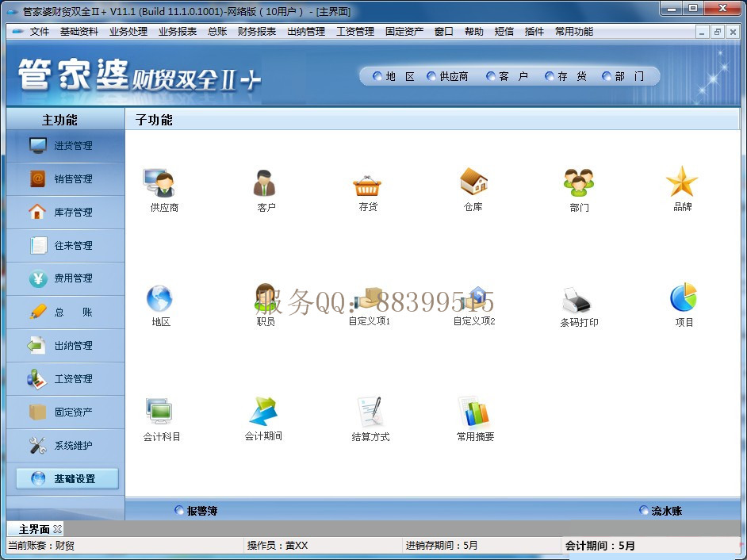Open the 插件 menu

[534, 32]
